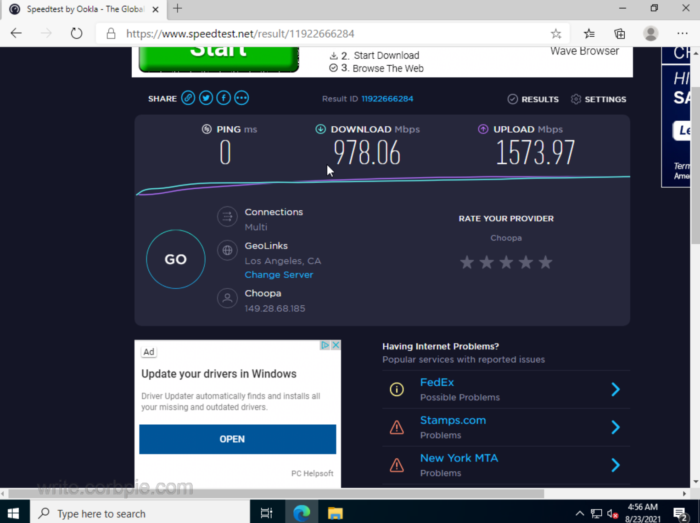Rate provider three stars
Image resolution: width=700 pixels, height=523 pixels.
(506, 262)
